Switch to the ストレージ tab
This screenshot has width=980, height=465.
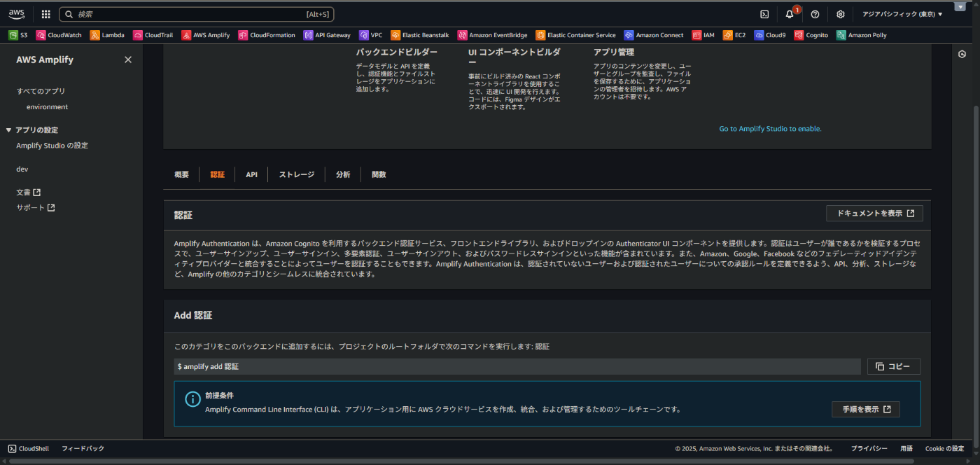pyautogui.click(x=297, y=174)
